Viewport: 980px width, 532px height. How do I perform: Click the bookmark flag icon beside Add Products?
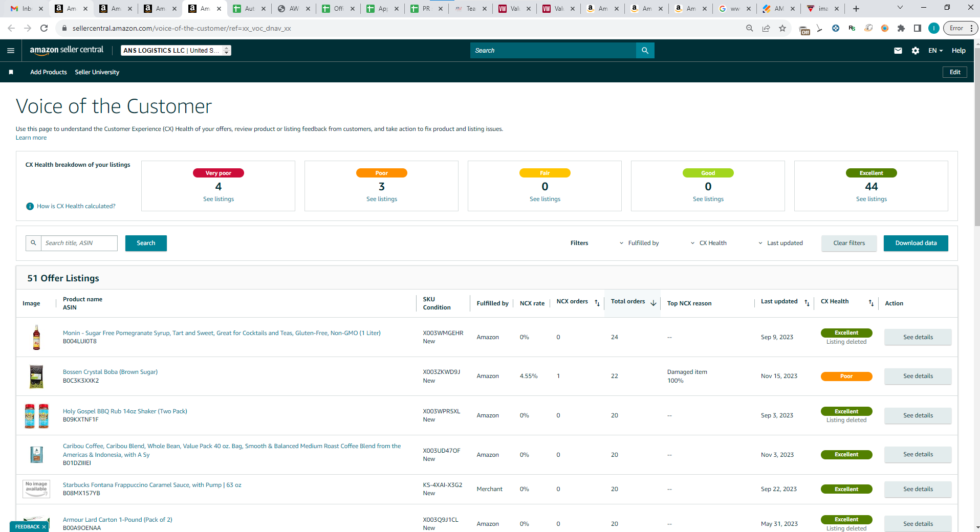(x=11, y=72)
